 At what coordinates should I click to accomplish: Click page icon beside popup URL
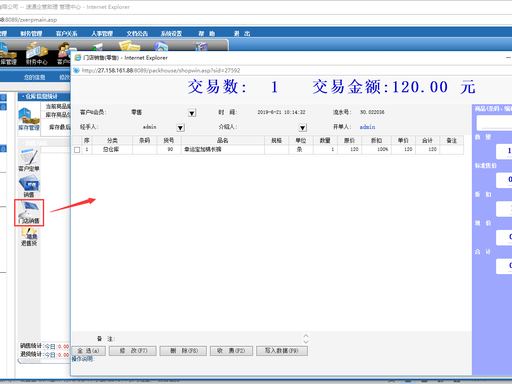(76, 70)
